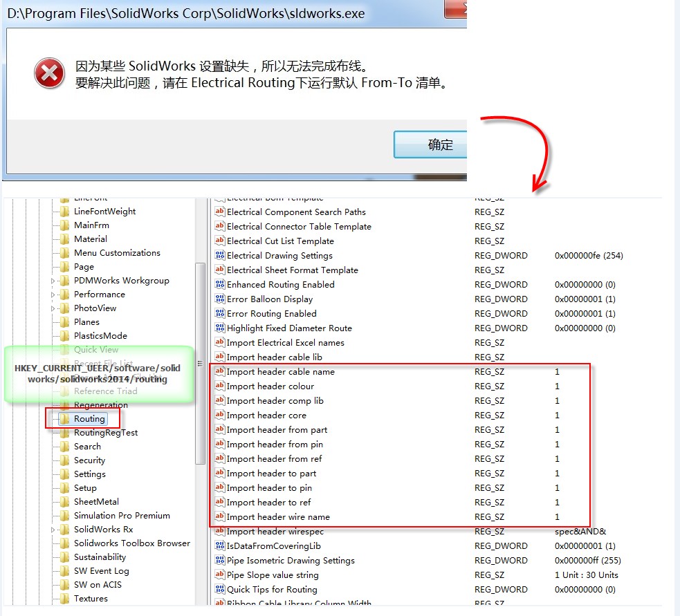Select the Solidworks Toolbox Browser key
Image resolution: width=680 pixels, height=616 pixels.
click(x=131, y=543)
